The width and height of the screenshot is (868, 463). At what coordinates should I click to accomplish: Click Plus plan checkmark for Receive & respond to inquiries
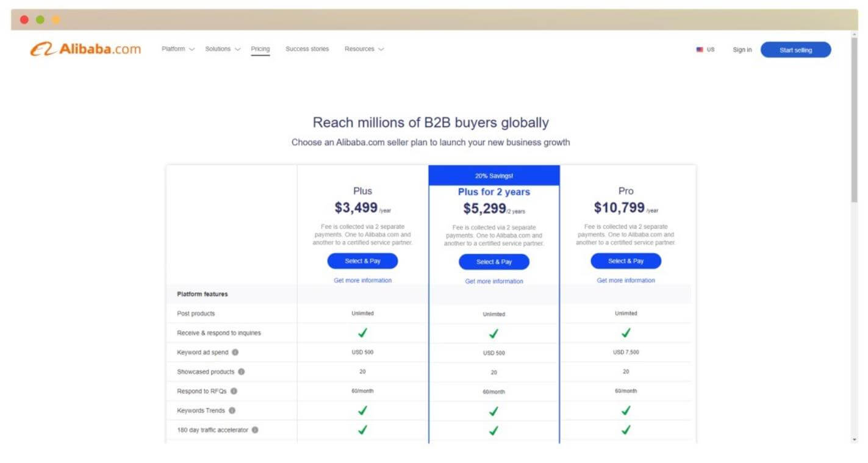(x=362, y=333)
